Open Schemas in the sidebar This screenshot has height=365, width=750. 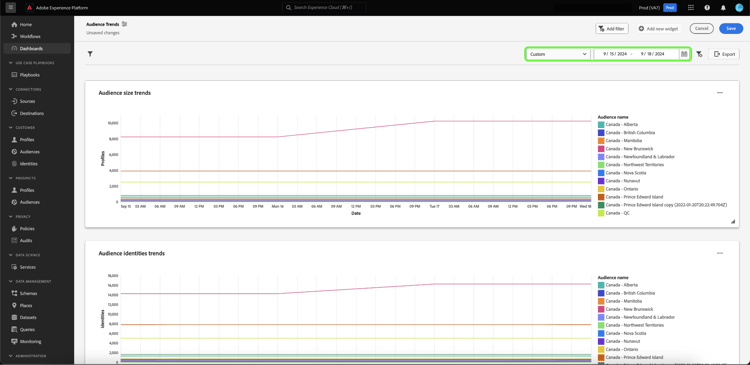coord(28,293)
